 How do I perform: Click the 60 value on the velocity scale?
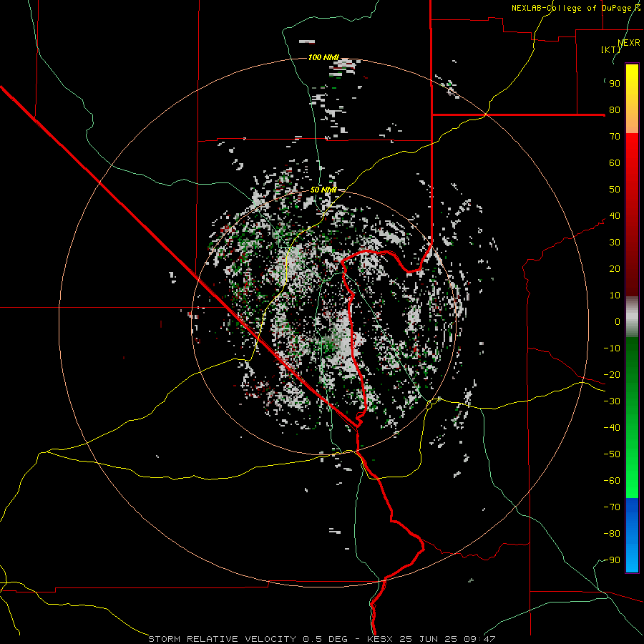(x=615, y=163)
